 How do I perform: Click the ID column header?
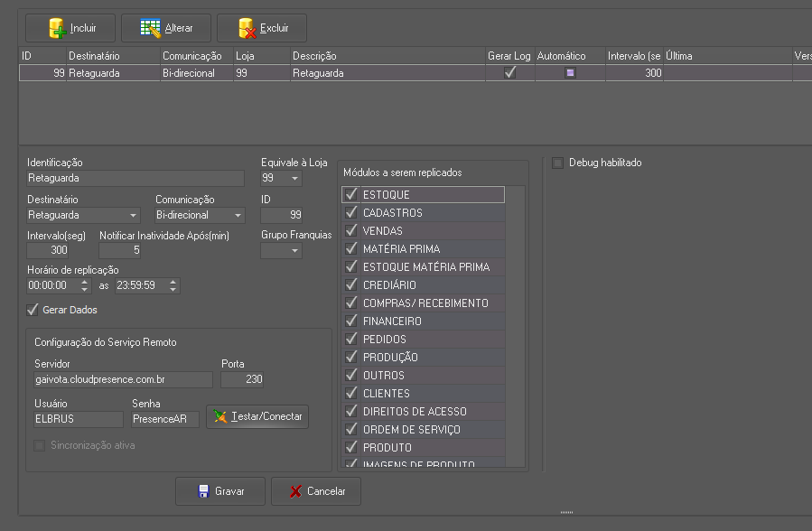43,56
